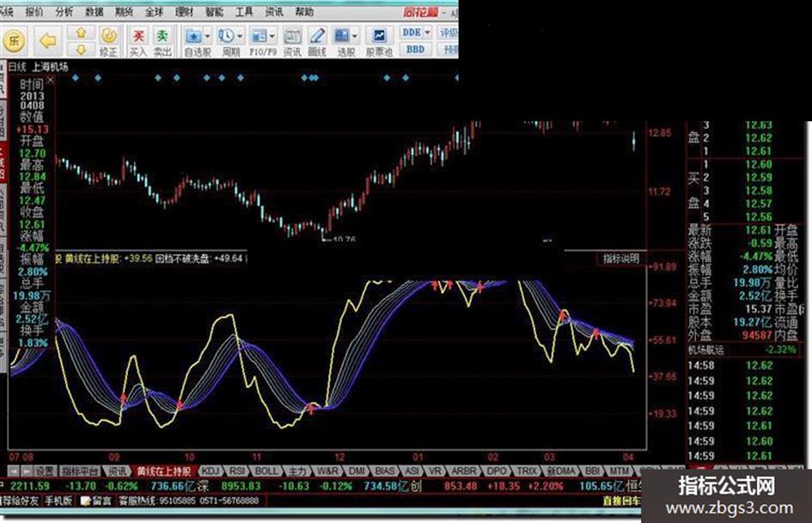Click the 上海机场 stock name label
The height and width of the screenshot is (523, 812).
pos(50,67)
